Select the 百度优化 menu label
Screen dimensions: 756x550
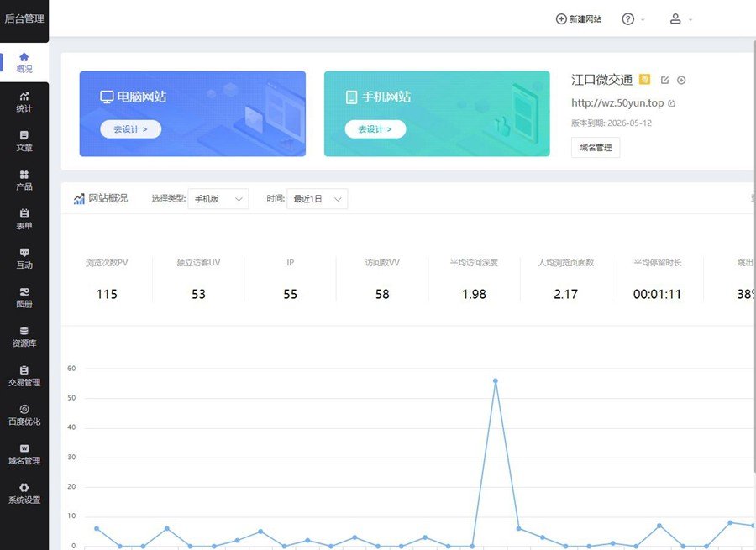coord(24,422)
